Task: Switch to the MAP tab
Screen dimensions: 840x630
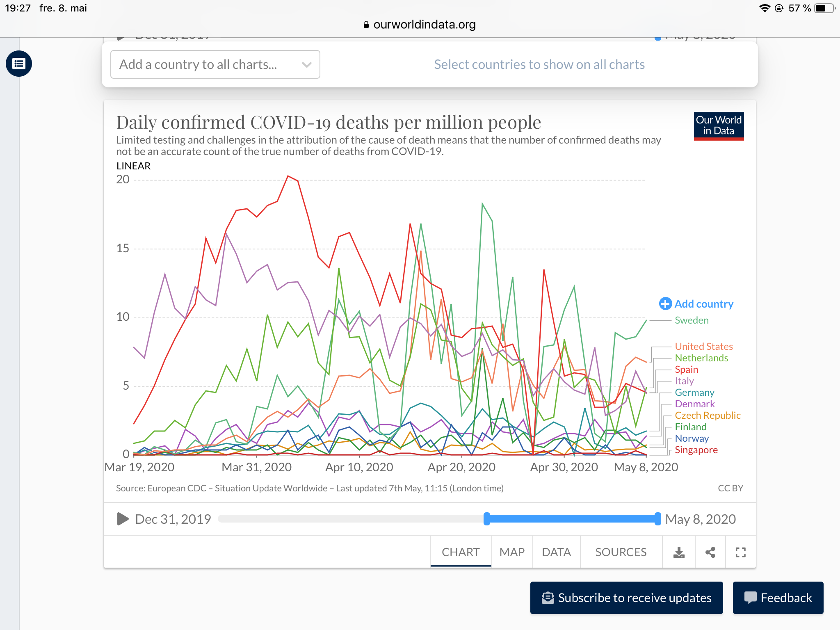Action: point(512,552)
